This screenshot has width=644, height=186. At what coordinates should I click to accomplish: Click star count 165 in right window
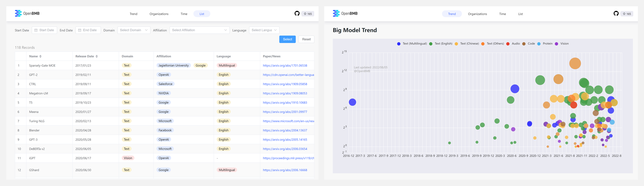627,14
